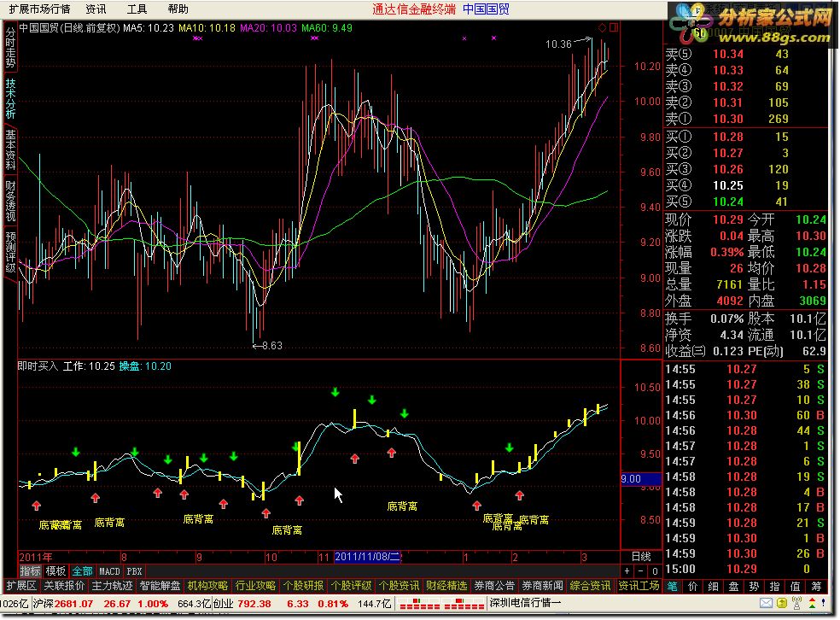
Task: Click the 买① price 10.28 row
Action: (x=746, y=137)
